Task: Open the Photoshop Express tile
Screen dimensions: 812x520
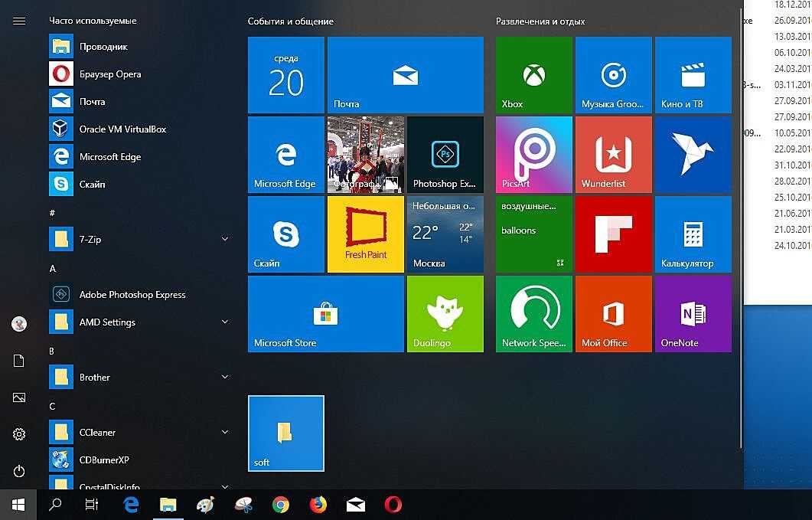Action: click(445, 155)
